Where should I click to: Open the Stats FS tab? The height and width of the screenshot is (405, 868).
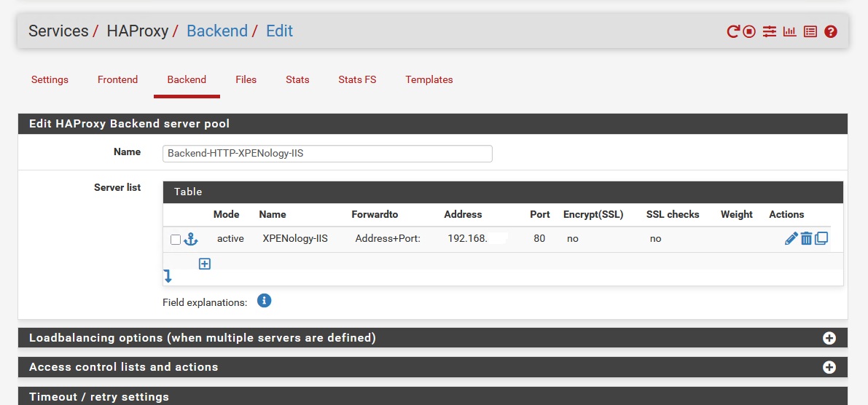pyautogui.click(x=357, y=79)
